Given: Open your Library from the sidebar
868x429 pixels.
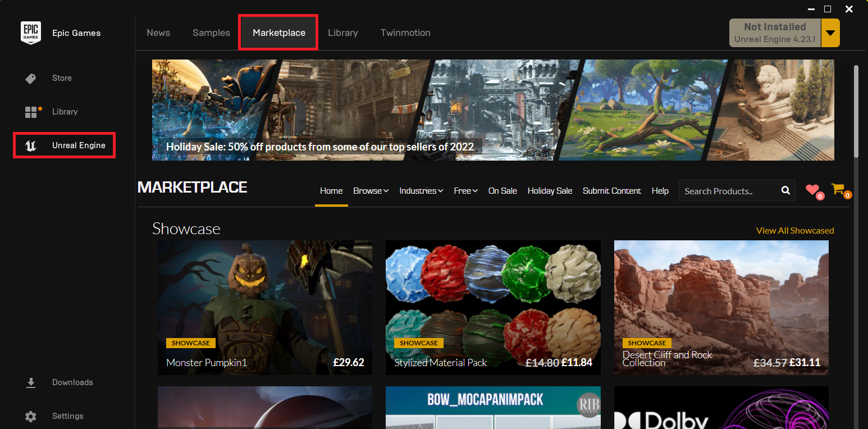Looking at the screenshot, I should (64, 112).
